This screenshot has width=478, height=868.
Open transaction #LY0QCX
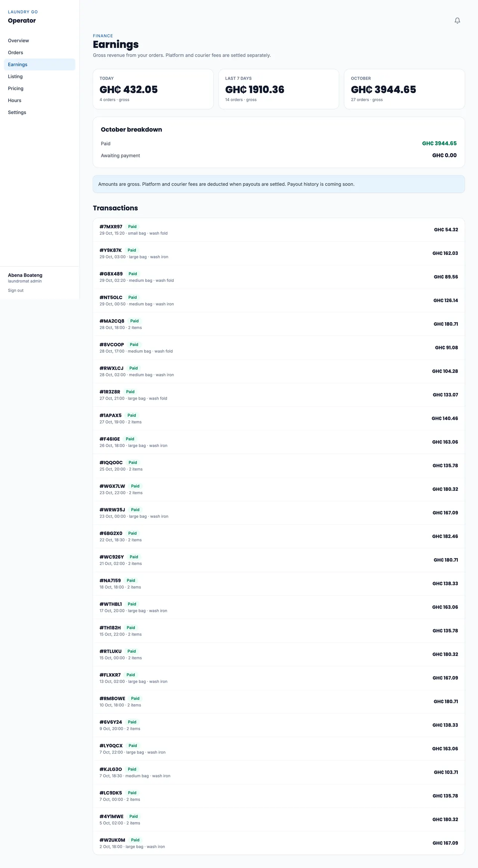coord(279,748)
